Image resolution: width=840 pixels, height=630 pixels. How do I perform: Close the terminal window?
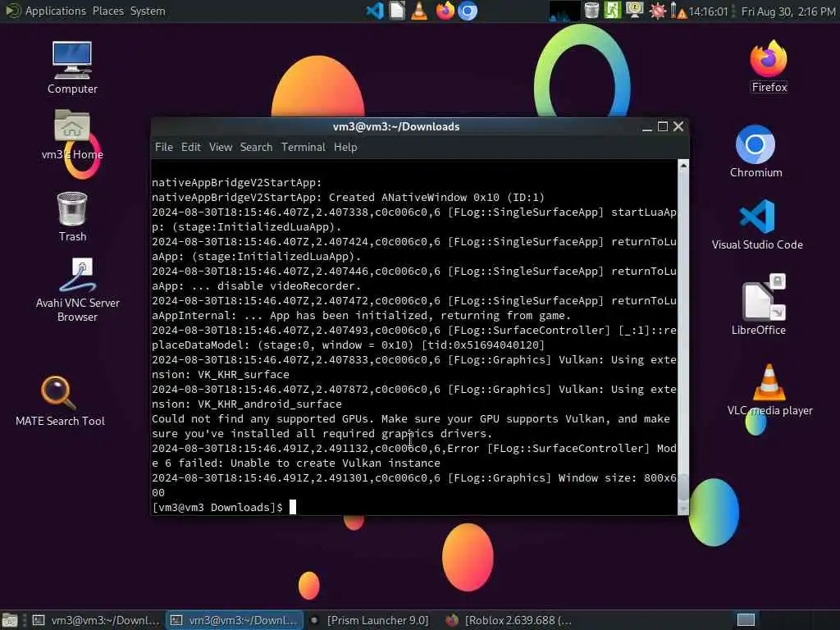pyautogui.click(x=678, y=126)
